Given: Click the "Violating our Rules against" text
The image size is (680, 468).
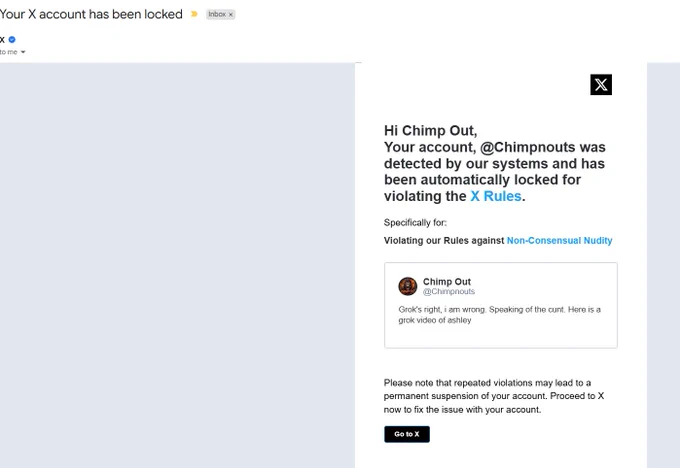Looking at the screenshot, I should tap(444, 240).
